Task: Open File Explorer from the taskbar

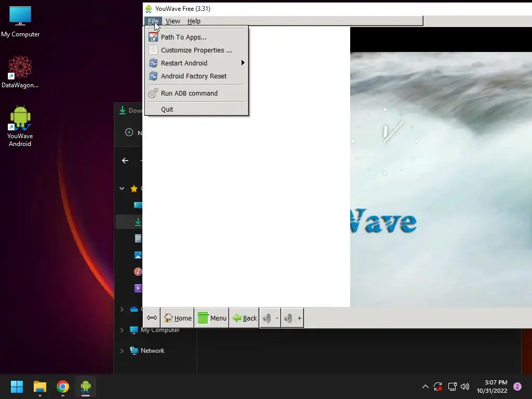Action: point(39,387)
